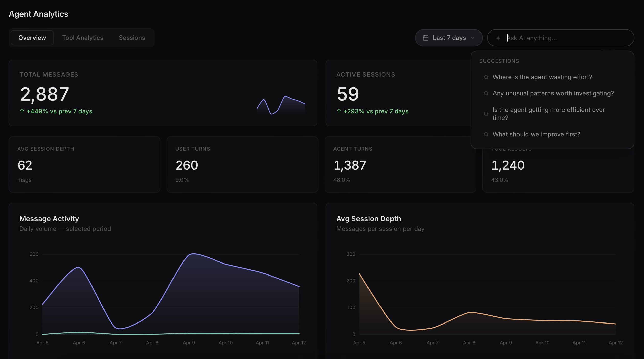
Task: Click the ACTIVE SESSIONS card label
Action: click(366, 75)
